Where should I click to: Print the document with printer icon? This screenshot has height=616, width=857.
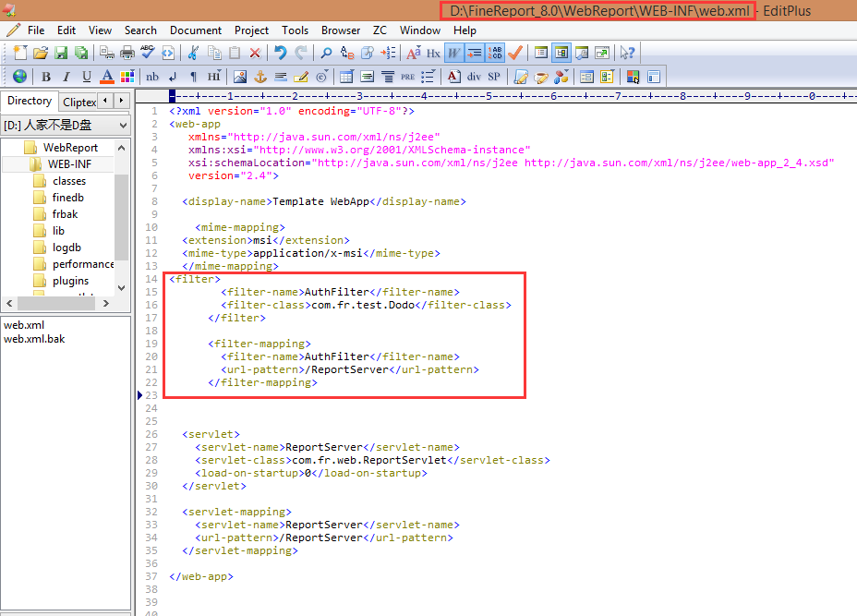pyautogui.click(x=127, y=53)
